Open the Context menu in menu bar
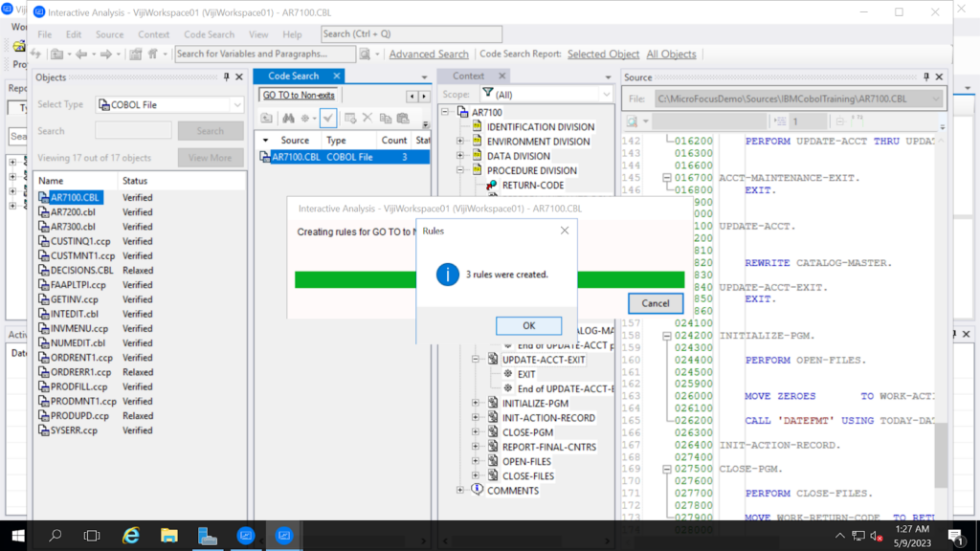 pyautogui.click(x=154, y=34)
